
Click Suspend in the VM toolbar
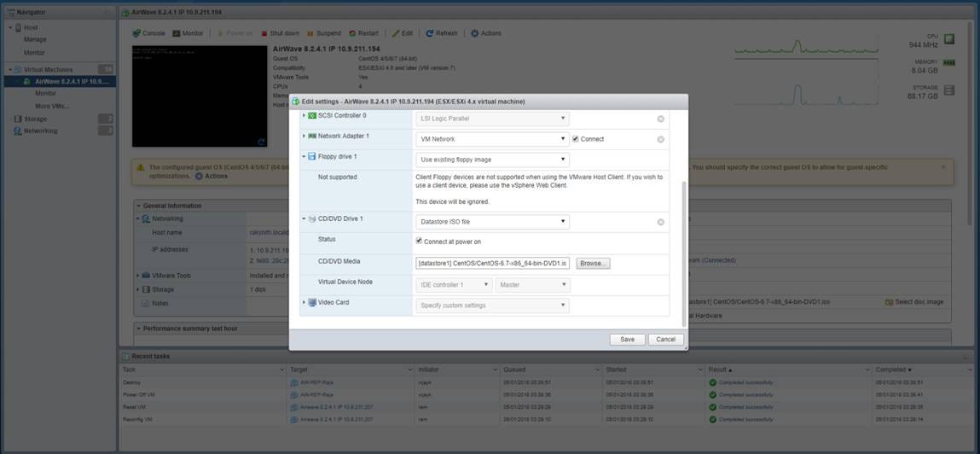point(324,33)
